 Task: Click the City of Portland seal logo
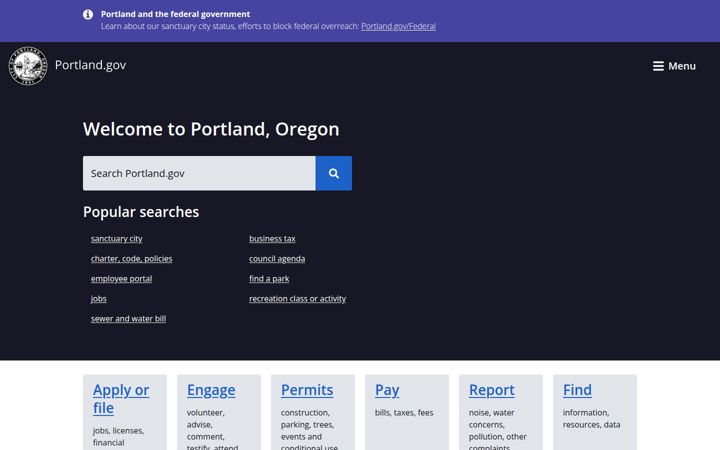pos(28,66)
